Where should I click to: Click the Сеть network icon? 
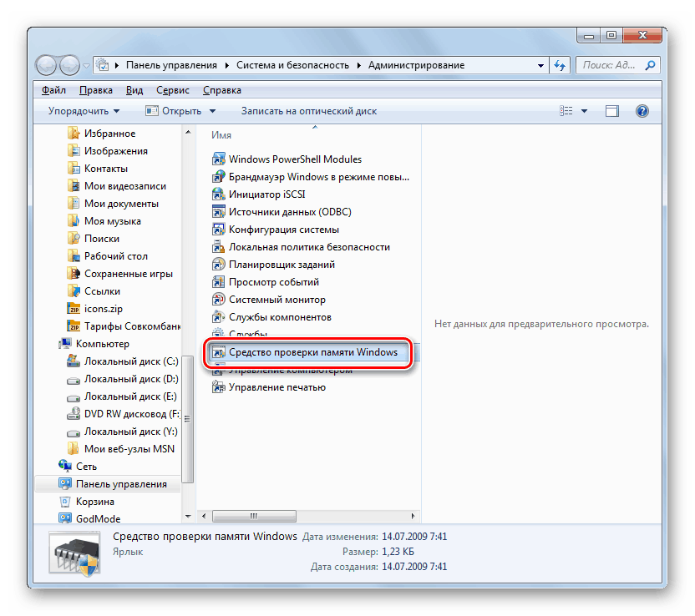point(65,467)
